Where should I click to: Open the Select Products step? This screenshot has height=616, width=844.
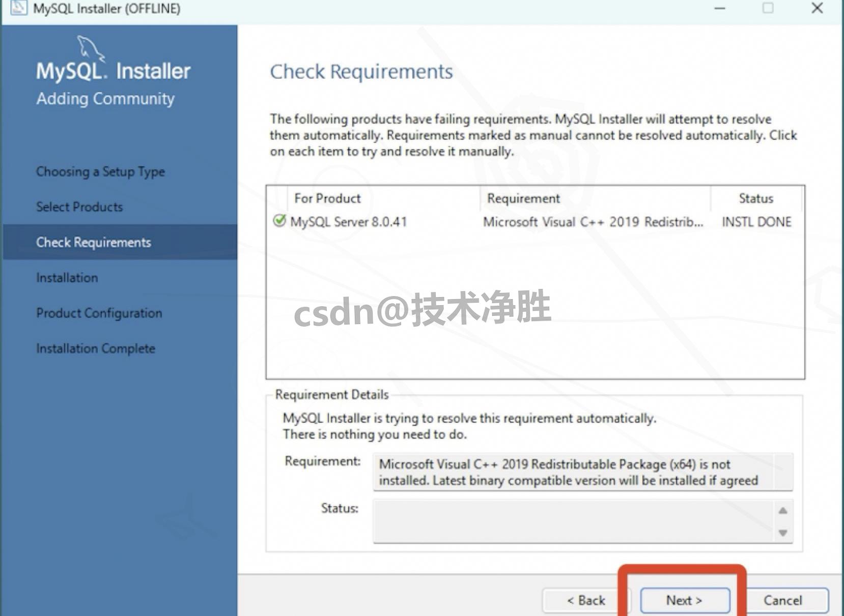point(79,207)
